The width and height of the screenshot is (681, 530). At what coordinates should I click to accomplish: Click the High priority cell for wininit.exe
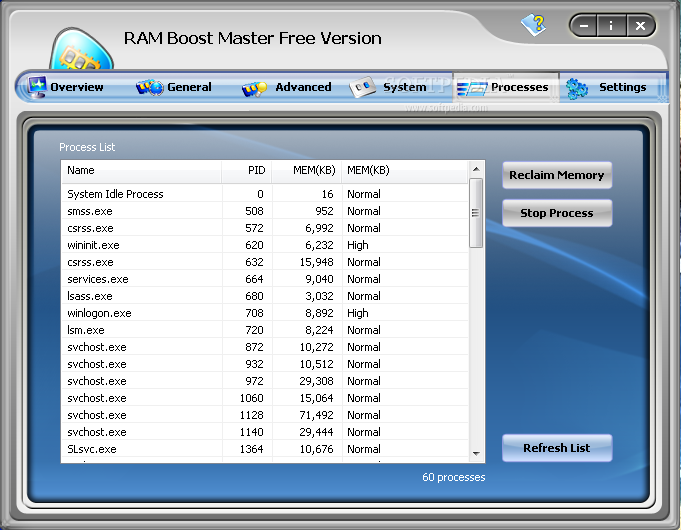[x=357, y=245]
